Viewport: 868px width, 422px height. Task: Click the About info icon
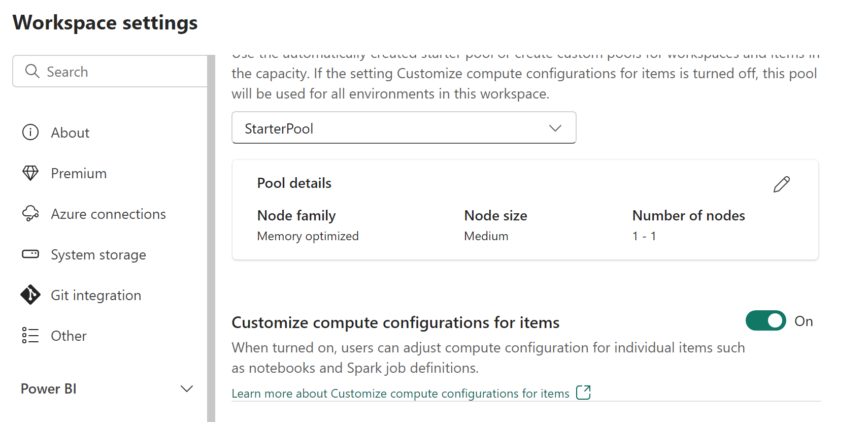point(30,133)
